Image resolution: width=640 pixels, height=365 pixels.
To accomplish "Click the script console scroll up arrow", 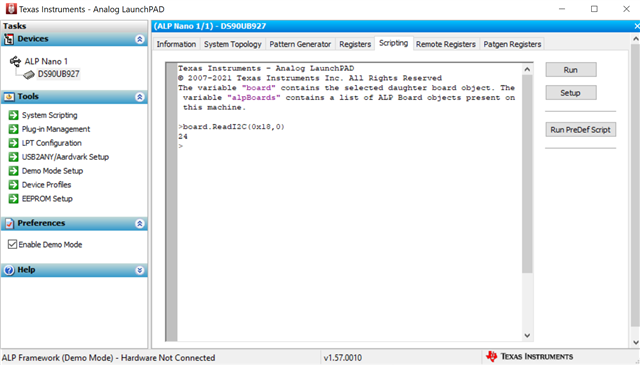I will [x=527, y=69].
